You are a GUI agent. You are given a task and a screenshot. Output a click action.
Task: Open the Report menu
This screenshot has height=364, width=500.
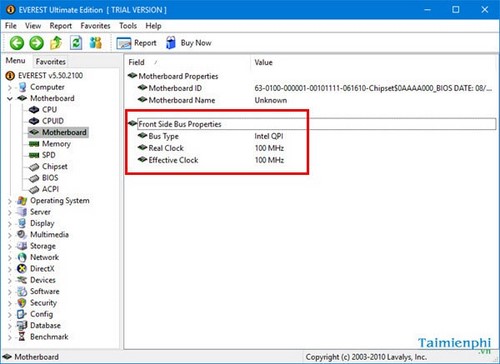tap(60, 26)
